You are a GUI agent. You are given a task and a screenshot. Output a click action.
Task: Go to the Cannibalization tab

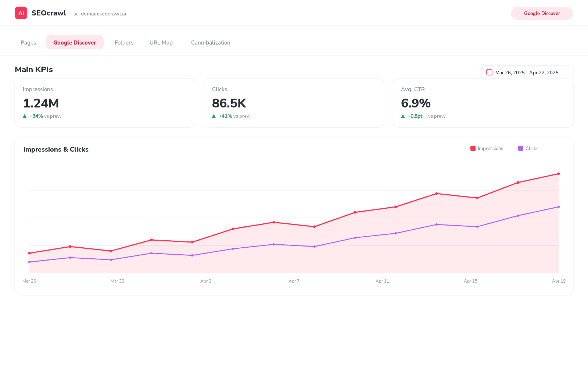(211, 42)
